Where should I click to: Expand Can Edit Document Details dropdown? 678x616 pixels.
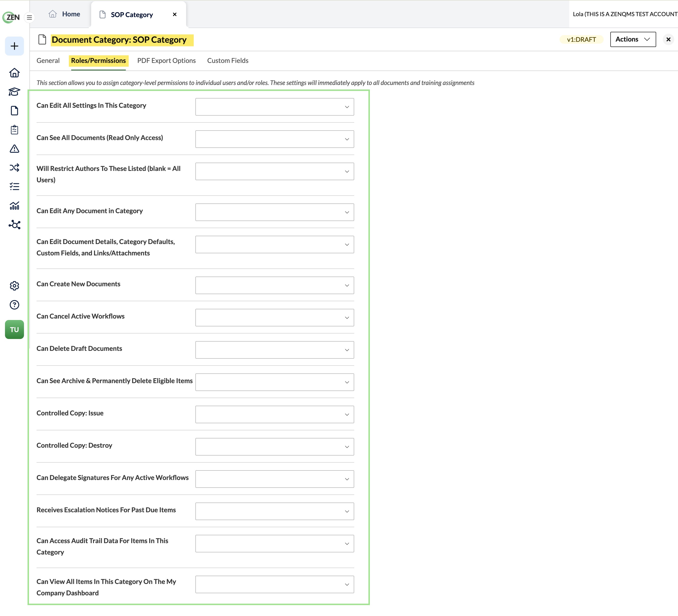[x=274, y=245]
